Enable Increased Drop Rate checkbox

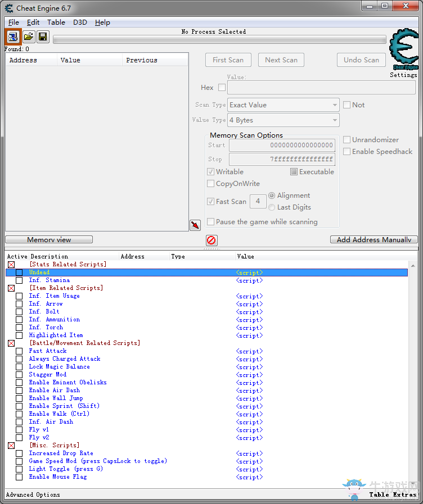[19, 453]
